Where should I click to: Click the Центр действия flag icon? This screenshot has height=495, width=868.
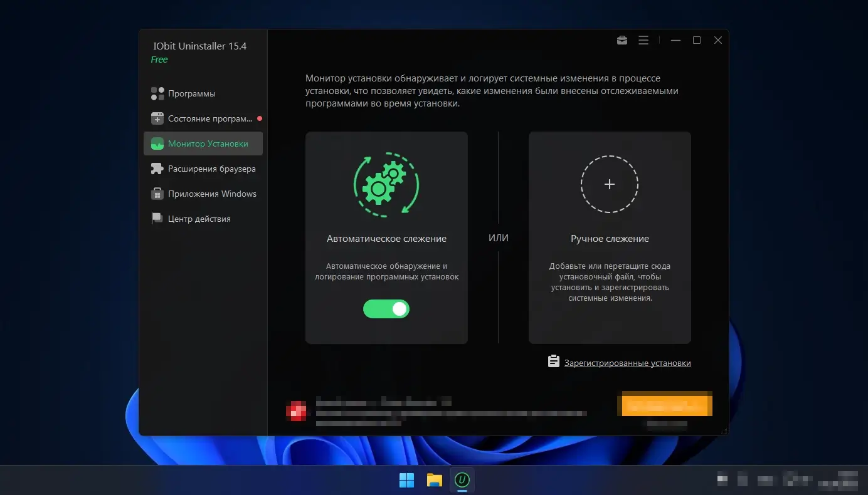tap(157, 219)
